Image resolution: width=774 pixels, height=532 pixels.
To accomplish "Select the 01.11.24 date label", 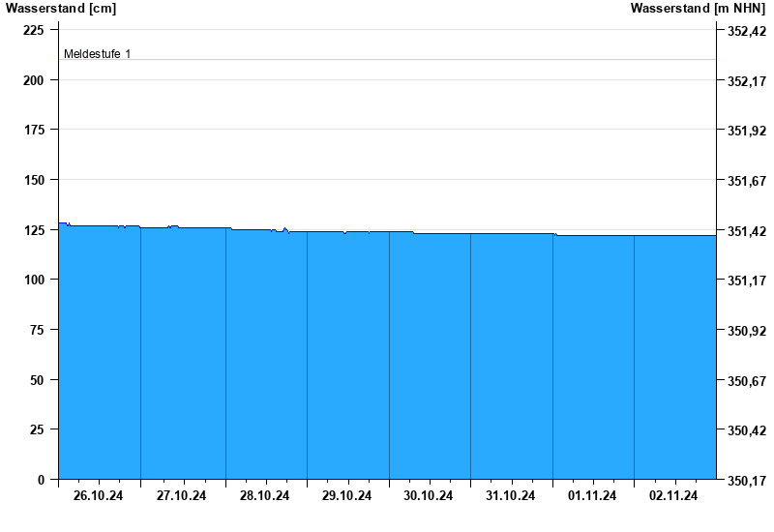I will [x=592, y=495].
